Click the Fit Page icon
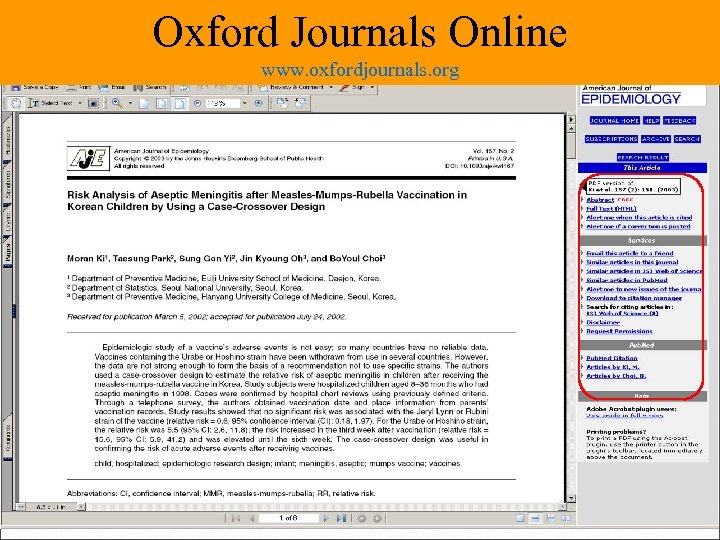The image size is (720, 540). coord(162,104)
